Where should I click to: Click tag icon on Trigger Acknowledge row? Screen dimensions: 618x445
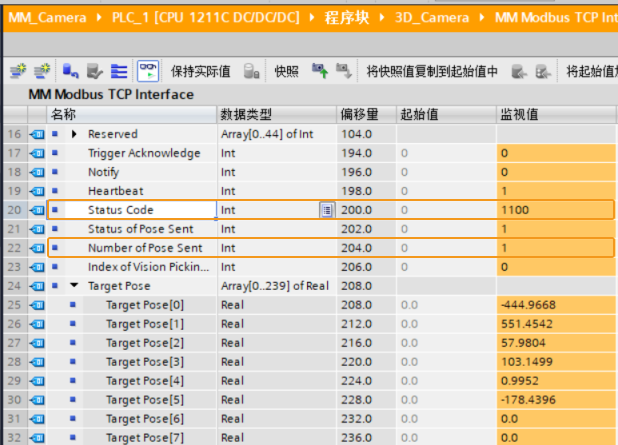click(37, 153)
